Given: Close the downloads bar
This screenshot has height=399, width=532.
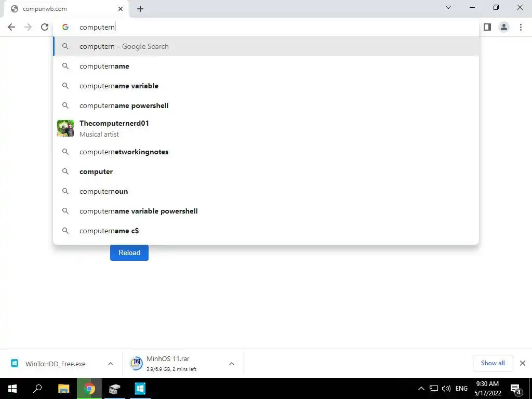Looking at the screenshot, I should 523,363.
